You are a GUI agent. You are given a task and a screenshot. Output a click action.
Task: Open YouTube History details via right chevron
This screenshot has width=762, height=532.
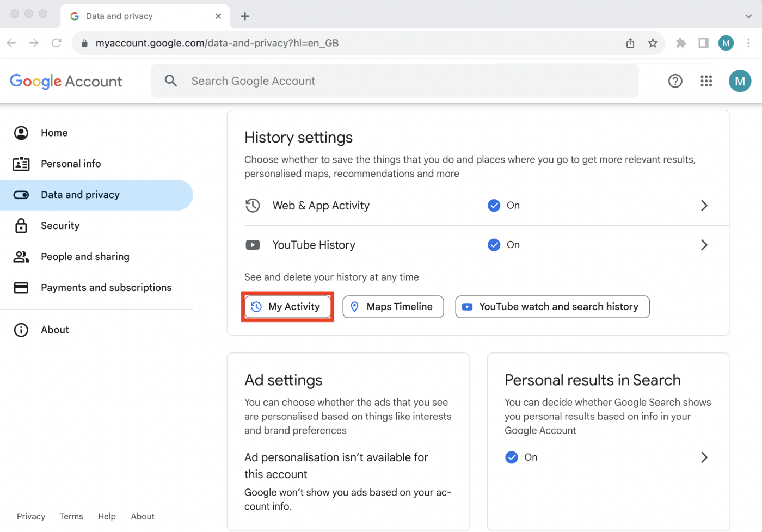pos(704,245)
